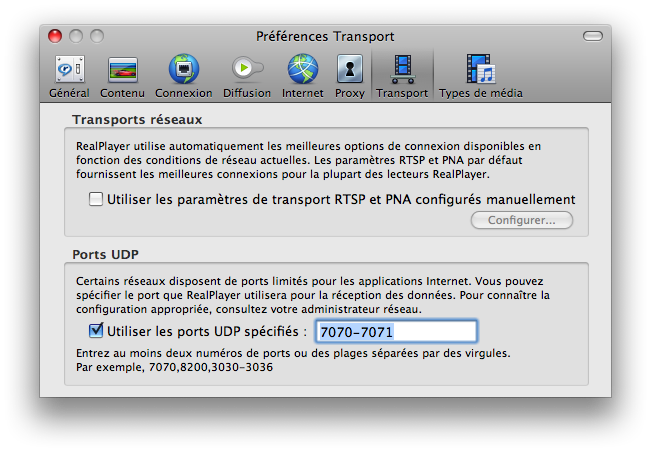Open the Contenu preferences pane

(x=122, y=77)
